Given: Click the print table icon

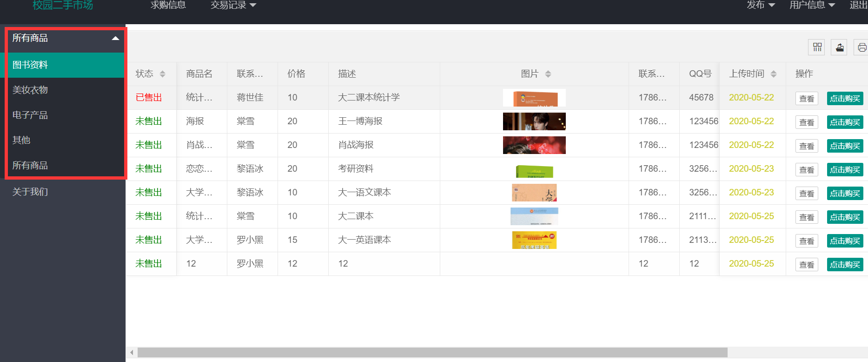Looking at the screenshot, I should pyautogui.click(x=861, y=47).
